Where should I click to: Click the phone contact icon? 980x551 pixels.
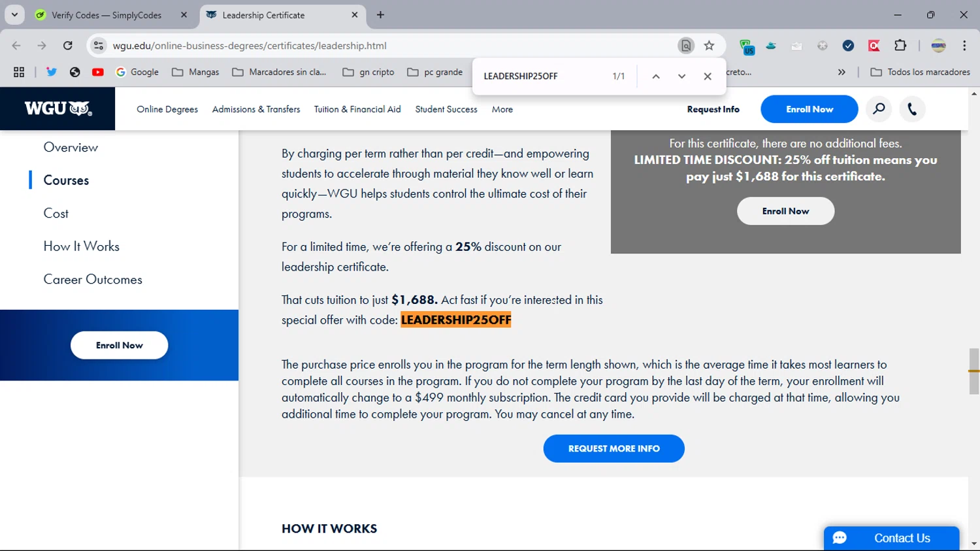(912, 109)
